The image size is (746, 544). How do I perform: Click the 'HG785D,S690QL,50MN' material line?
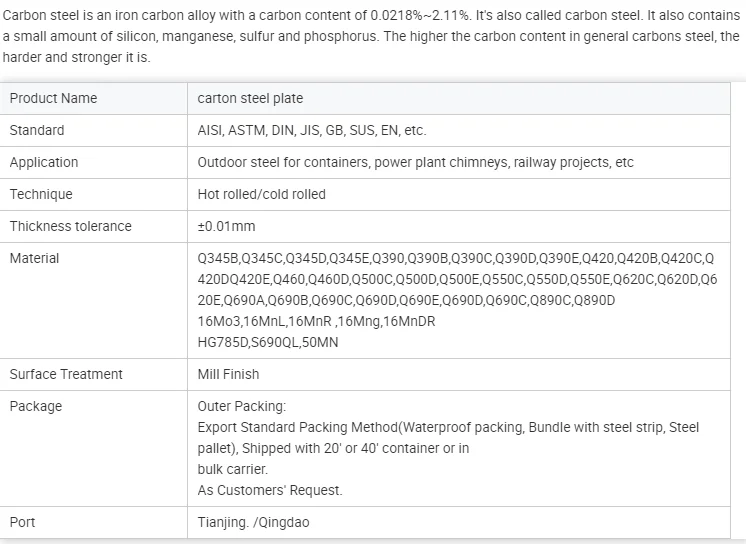click(268, 342)
